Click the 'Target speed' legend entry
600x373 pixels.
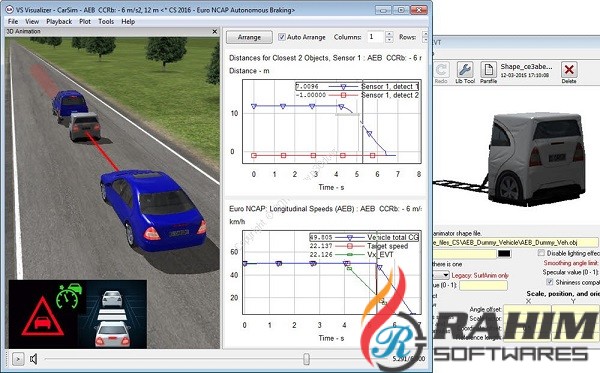[388, 246]
